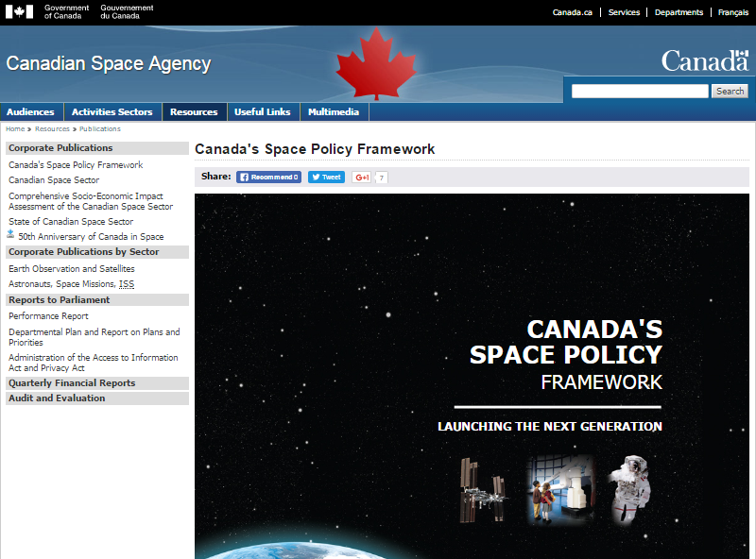Open 50th Anniversary of Canada in Space
This screenshot has width=756, height=559.
click(x=91, y=237)
